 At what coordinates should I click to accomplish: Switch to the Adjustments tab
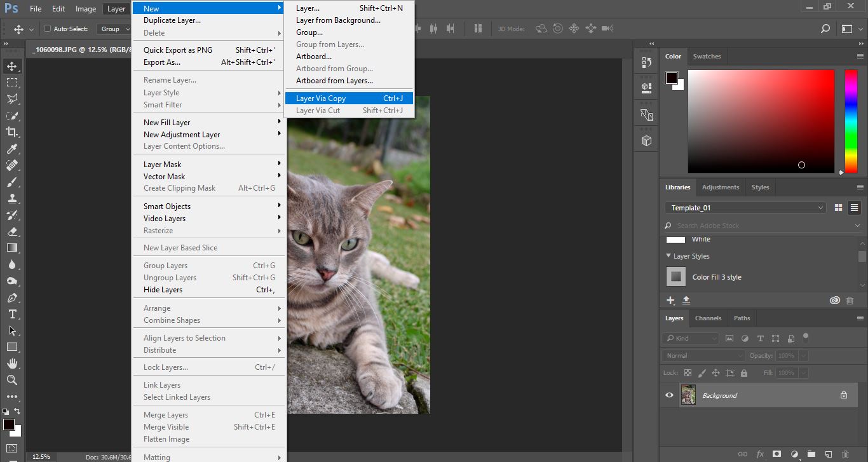(721, 187)
